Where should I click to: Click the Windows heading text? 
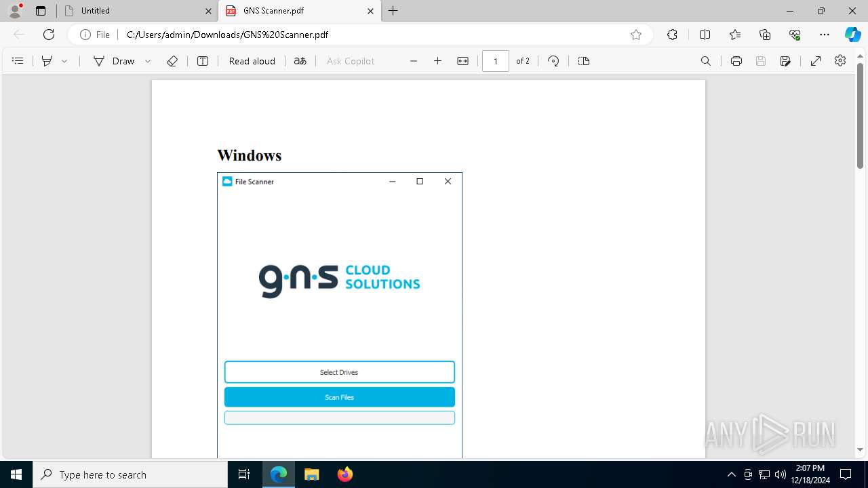point(249,155)
